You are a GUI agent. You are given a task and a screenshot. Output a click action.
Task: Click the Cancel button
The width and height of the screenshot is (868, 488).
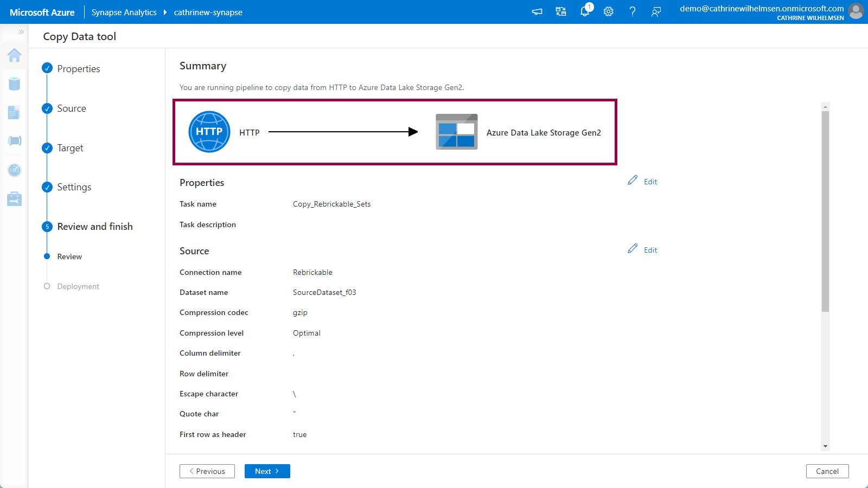[827, 471]
